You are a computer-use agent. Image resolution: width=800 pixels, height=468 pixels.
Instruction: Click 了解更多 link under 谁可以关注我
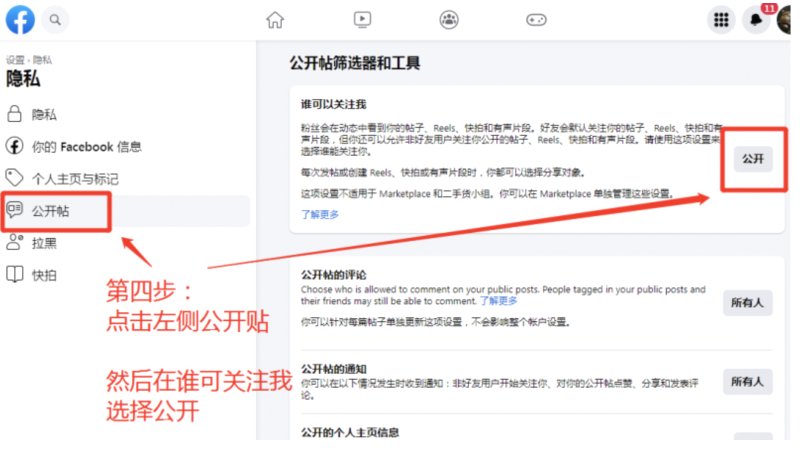(x=320, y=214)
